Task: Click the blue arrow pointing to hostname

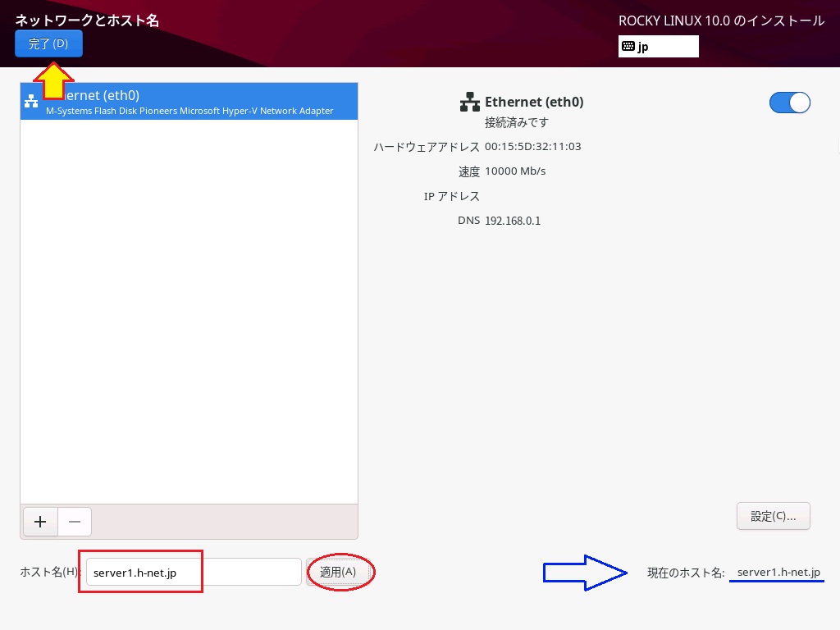Action: point(584,573)
